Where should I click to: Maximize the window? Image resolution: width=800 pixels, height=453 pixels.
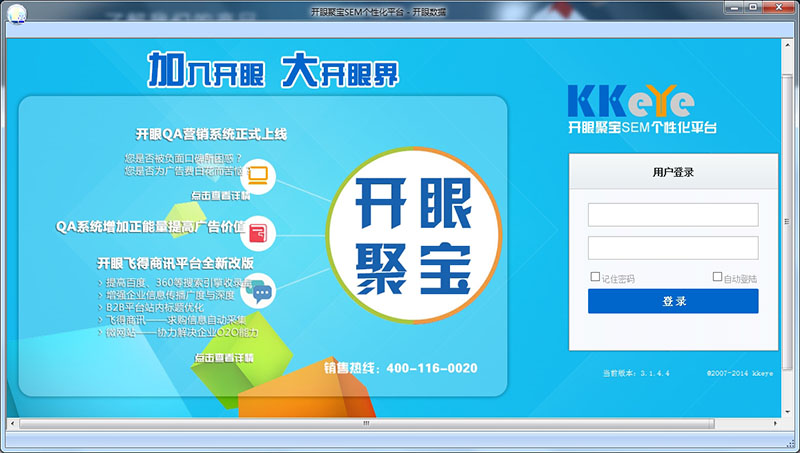754,8
